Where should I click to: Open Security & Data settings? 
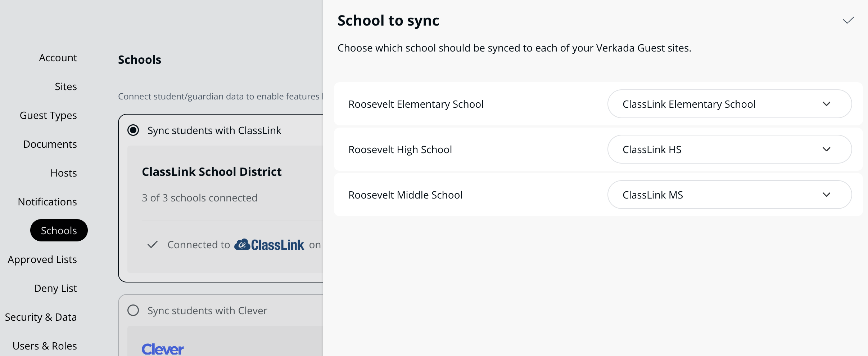point(41,317)
